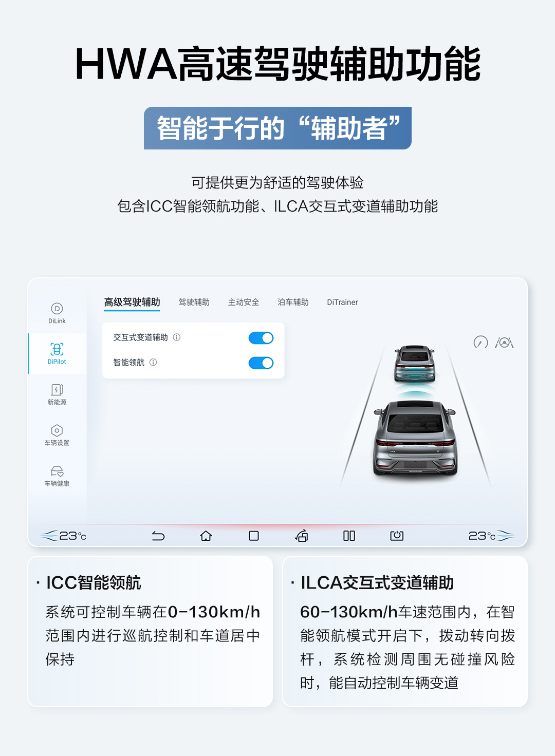Show info for 交互式变道辅助
The width and height of the screenshot is (555, 756).
[177, 337]
